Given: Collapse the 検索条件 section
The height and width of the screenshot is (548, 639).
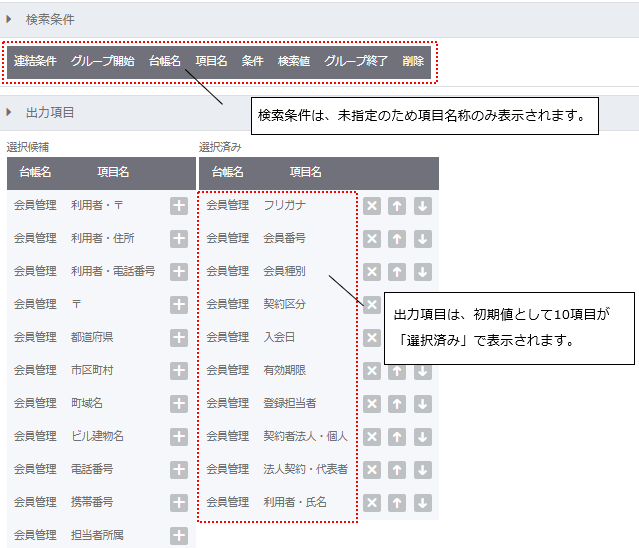Looking at the screenshot, I should [9, 19].
